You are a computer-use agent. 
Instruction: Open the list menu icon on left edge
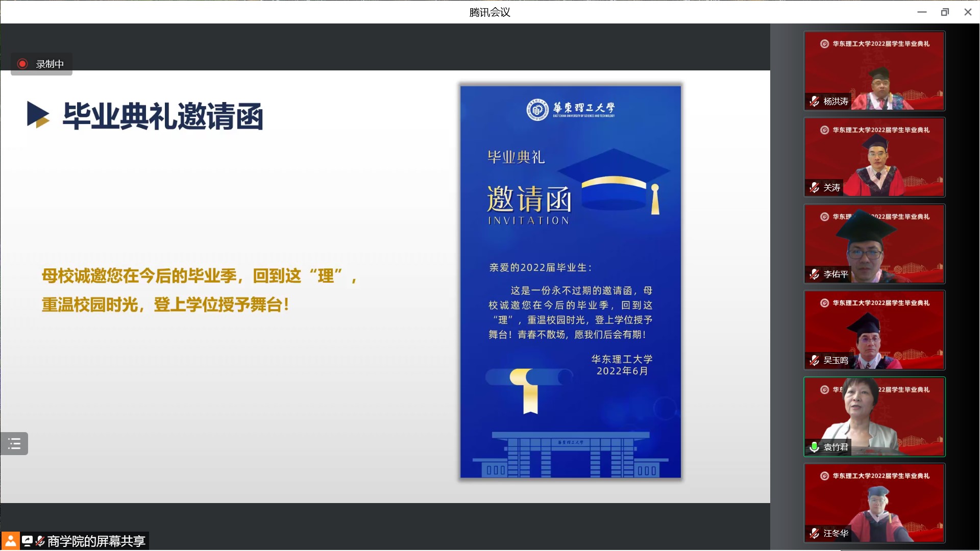click(14, 443)
